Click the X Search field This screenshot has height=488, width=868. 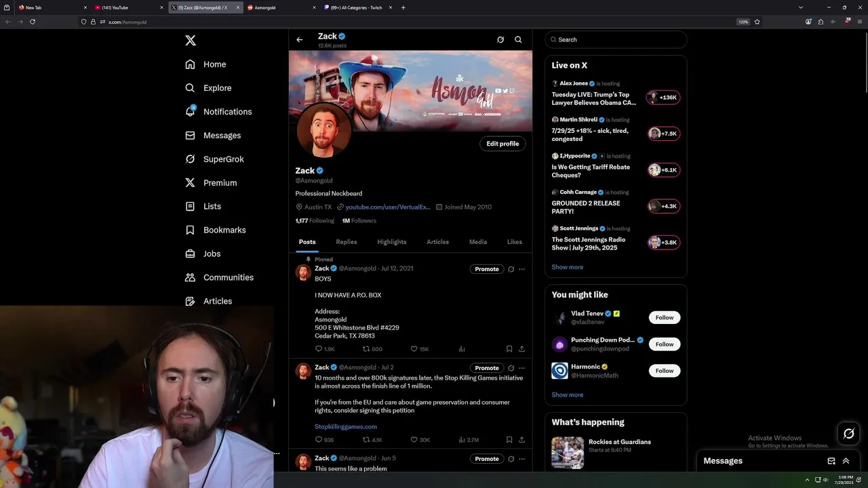616,39
